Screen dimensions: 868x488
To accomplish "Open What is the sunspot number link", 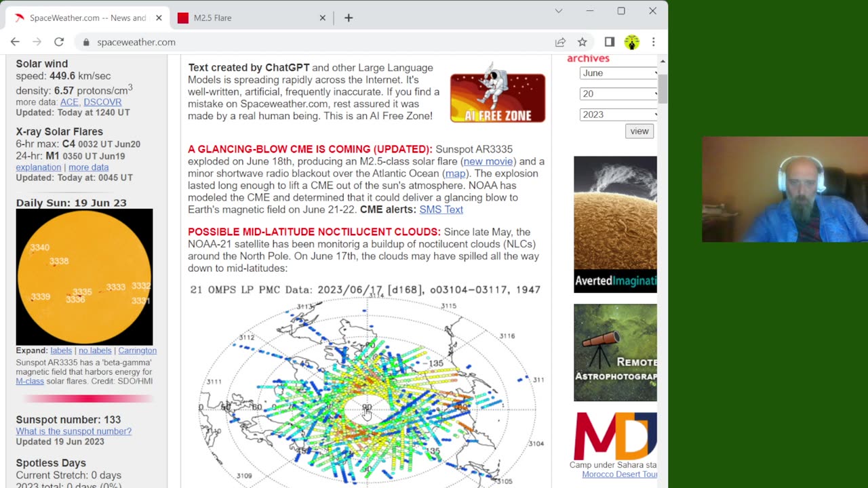I will tap(74, 431).
